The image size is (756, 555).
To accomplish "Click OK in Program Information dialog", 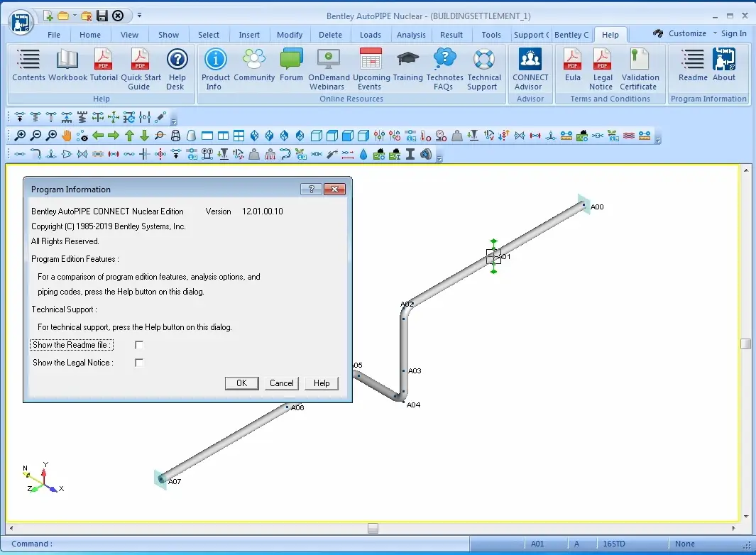I will pos(241,383).
